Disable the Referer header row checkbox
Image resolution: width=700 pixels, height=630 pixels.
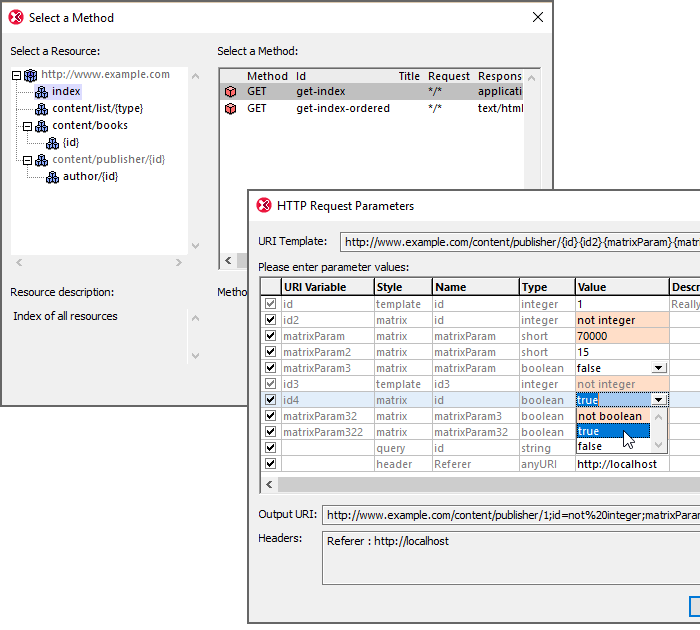270,464
